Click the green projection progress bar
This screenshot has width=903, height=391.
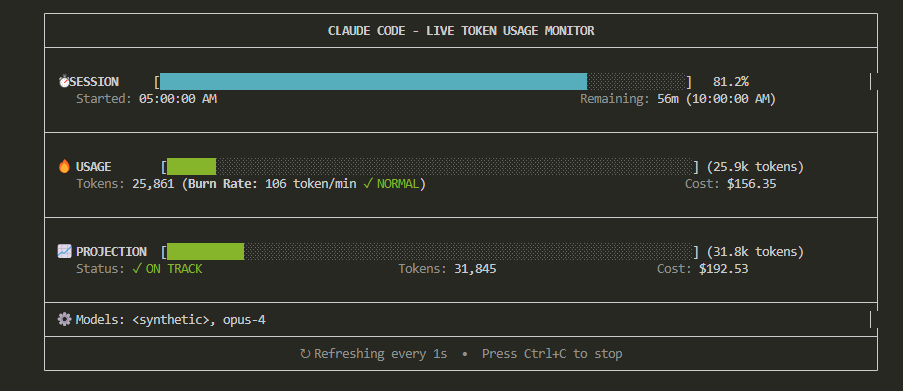206,251
